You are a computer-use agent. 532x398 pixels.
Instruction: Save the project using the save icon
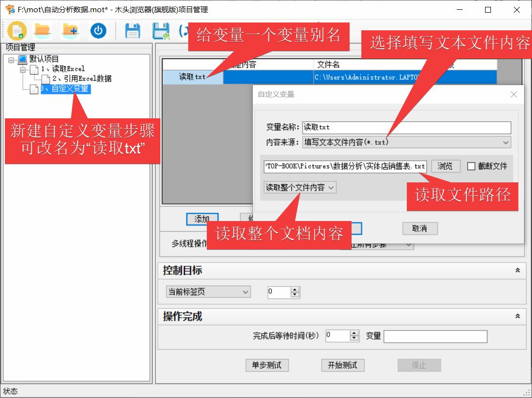[x=131, y=30]
